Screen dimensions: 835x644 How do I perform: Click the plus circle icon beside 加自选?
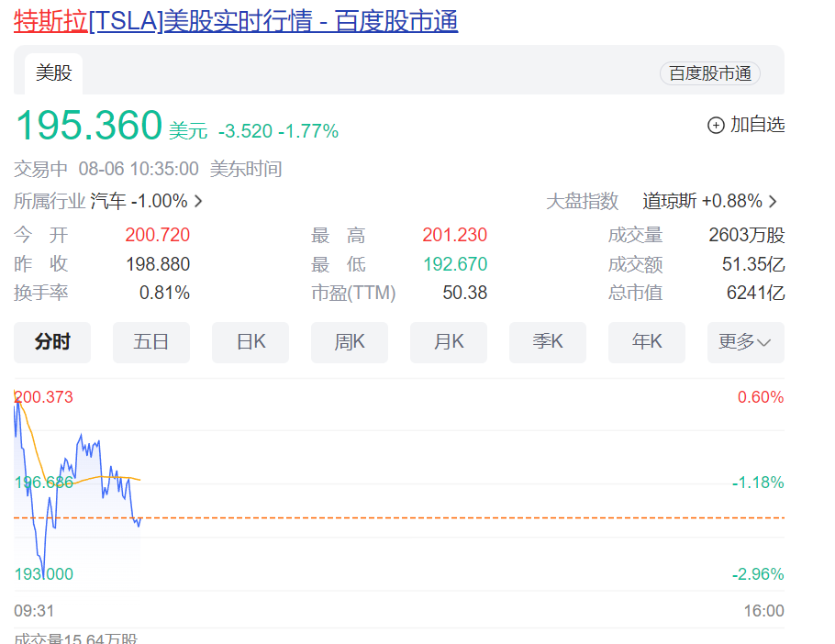point(716,125)
